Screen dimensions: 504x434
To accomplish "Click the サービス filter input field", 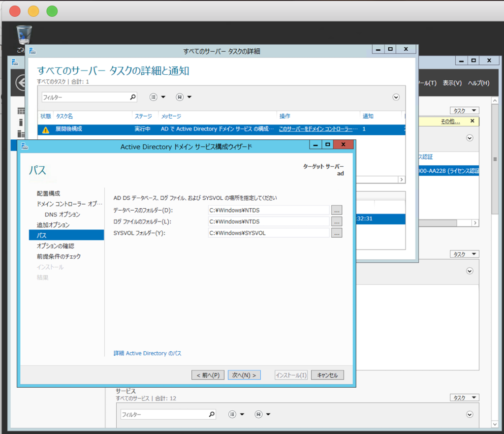I will [164, 414].
